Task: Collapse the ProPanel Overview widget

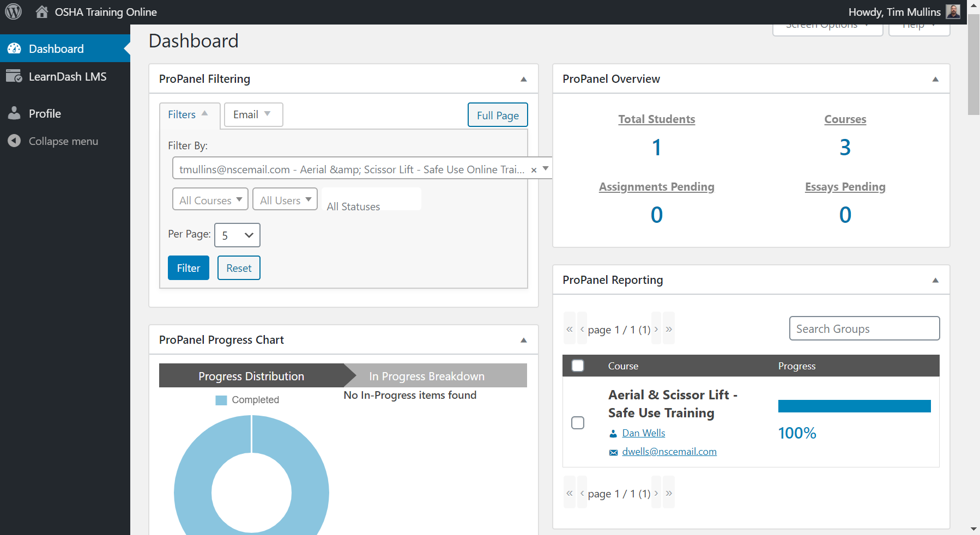Action: (935, 79)
